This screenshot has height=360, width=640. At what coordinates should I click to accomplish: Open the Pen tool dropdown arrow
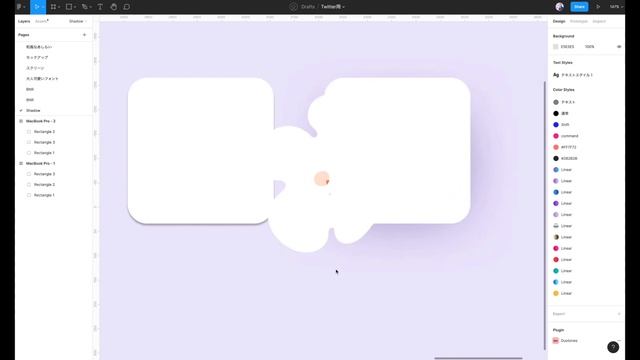(x=91, y=7)
